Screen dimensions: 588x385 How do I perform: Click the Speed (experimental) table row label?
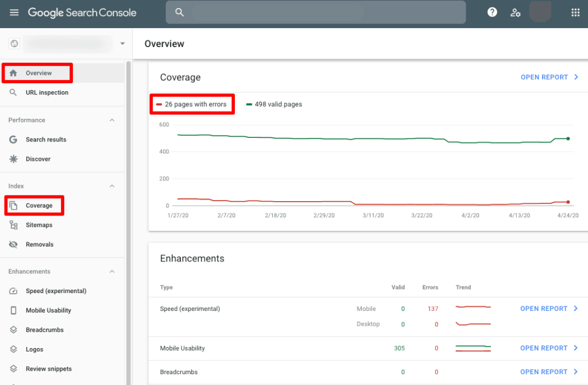tap(189, 309)
